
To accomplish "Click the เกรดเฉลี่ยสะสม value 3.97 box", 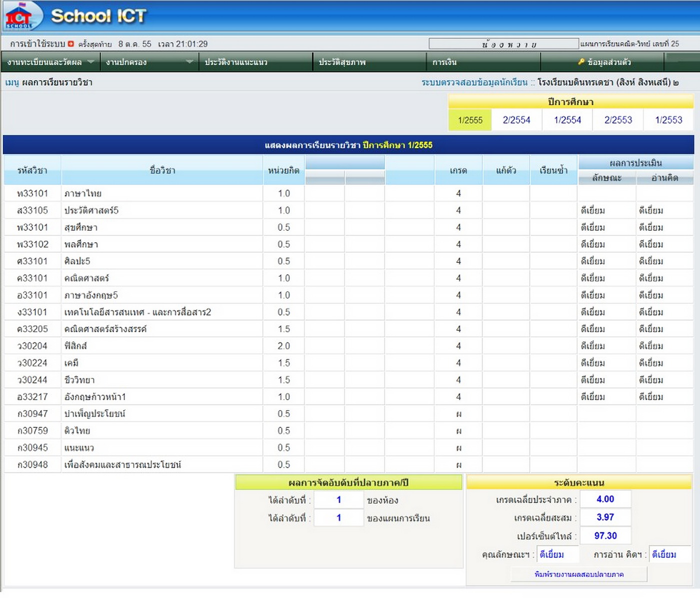I will pyautogui.click(x=605, y=517).
